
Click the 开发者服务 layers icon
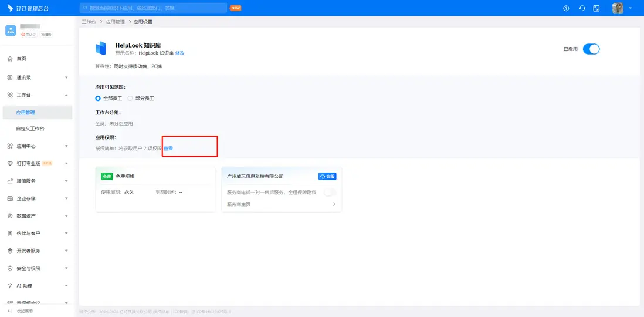tap(11, 251)
